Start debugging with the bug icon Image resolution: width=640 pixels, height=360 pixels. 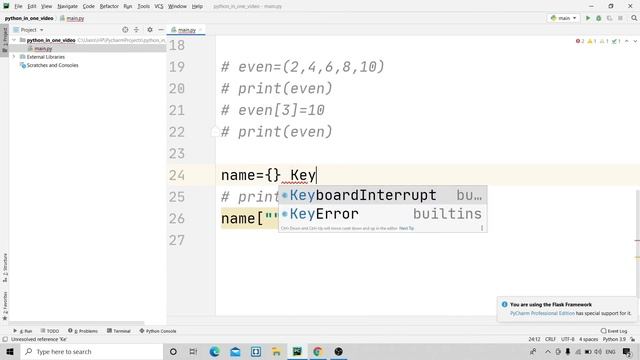coord(599,18)
